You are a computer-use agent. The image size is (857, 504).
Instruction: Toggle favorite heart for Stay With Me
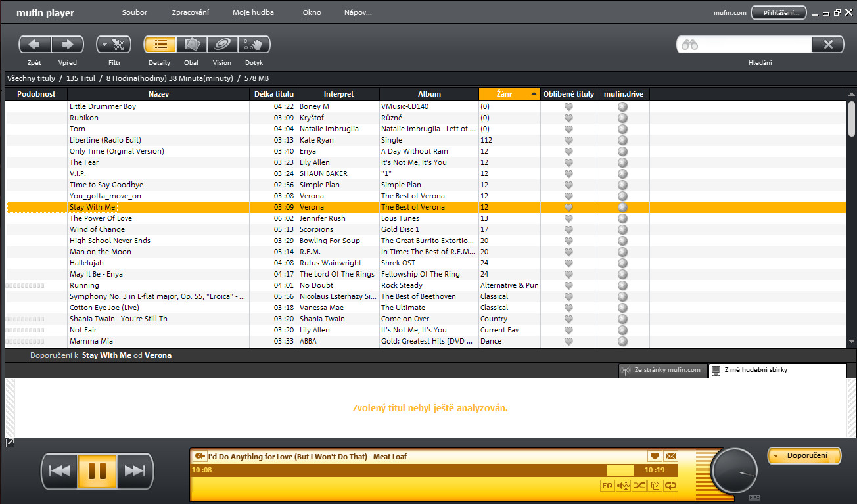[x=568, y=207]
